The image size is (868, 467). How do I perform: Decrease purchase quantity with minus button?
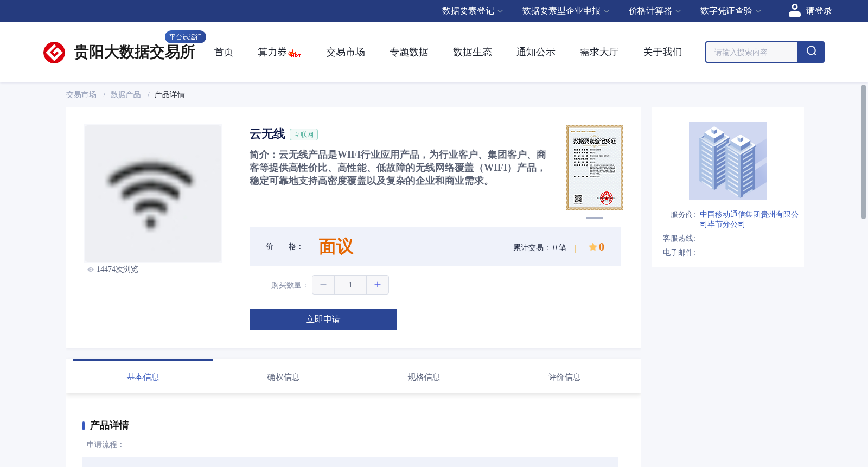(x=323, y=285)
